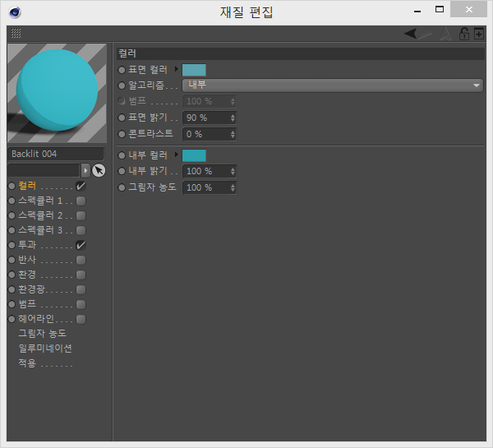Click the animation dot beside the 그림자 농도 parameter

[x=122, y=187]
